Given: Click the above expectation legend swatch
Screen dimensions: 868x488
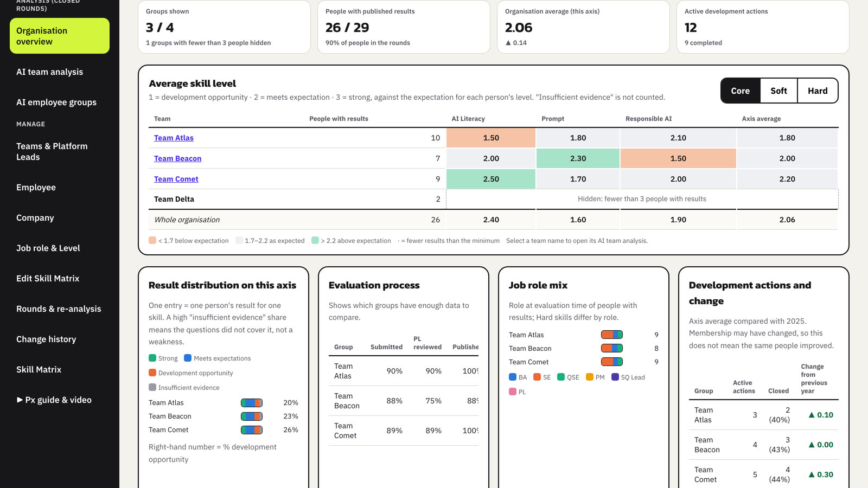Looking at the screenshot, I should click(315, 240).
